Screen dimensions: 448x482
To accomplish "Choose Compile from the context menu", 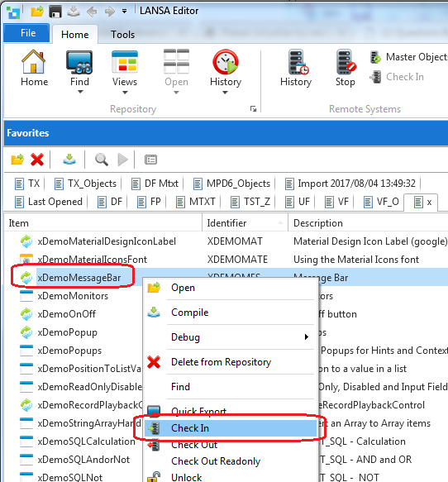I will 231,313.
